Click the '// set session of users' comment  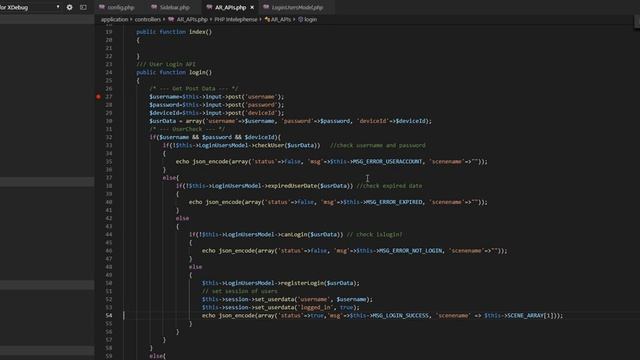tap(240, 291)
